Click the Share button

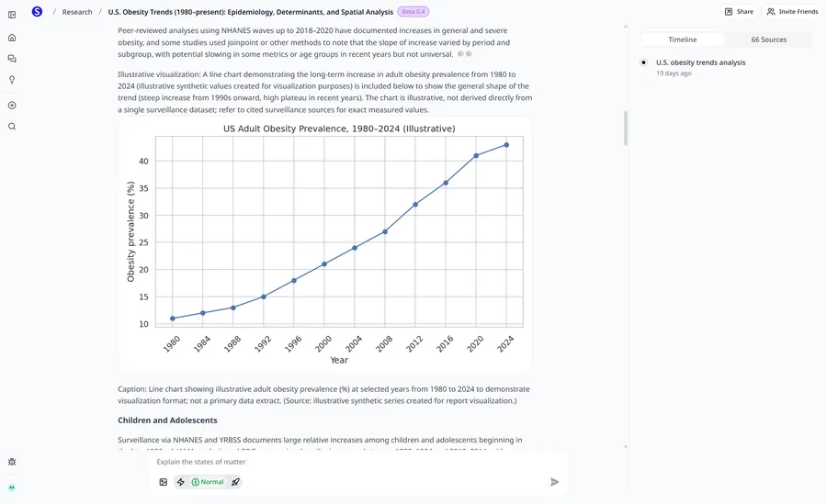(739, 12)
